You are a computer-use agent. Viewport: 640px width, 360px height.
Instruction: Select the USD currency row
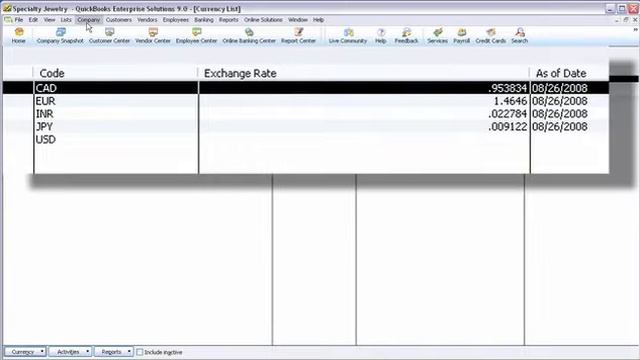click(305, 140)
